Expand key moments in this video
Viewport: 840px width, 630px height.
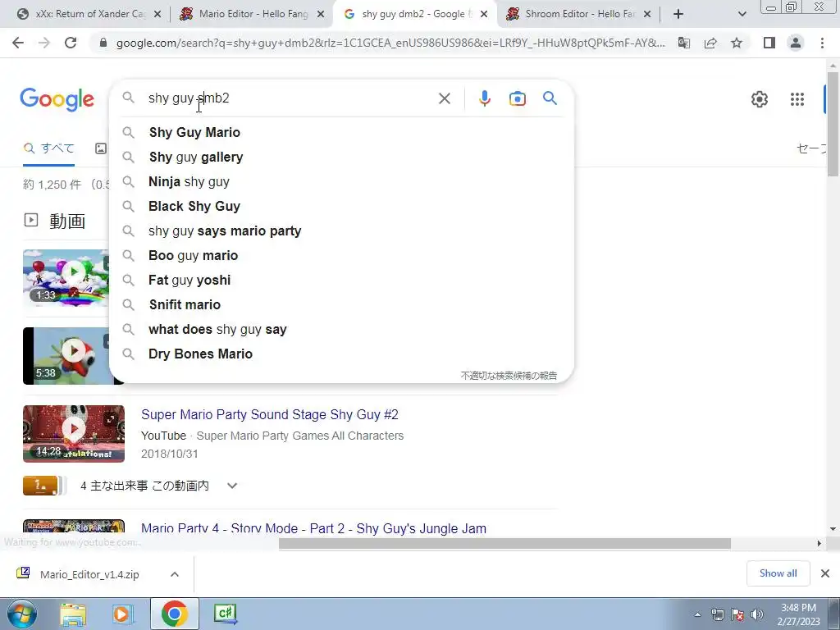(232, 486)
